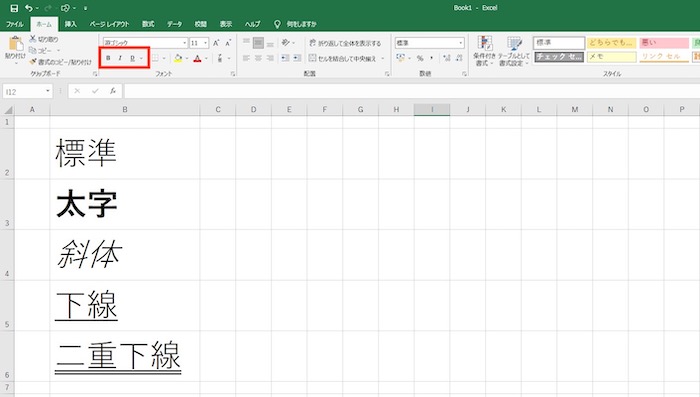
Task: Open 条件付き書式 conditional formatting
Action: (x=484, y=51)
